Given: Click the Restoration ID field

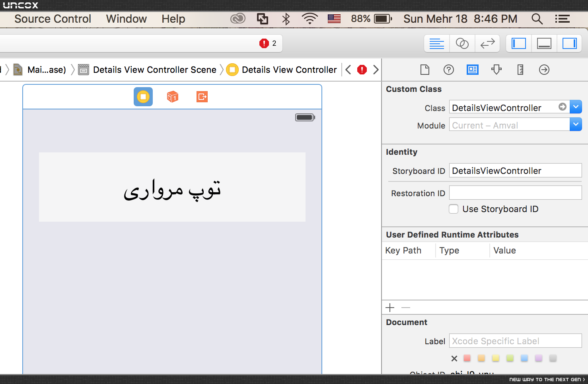Looking at the screenshot, I should tap(516, 193).
